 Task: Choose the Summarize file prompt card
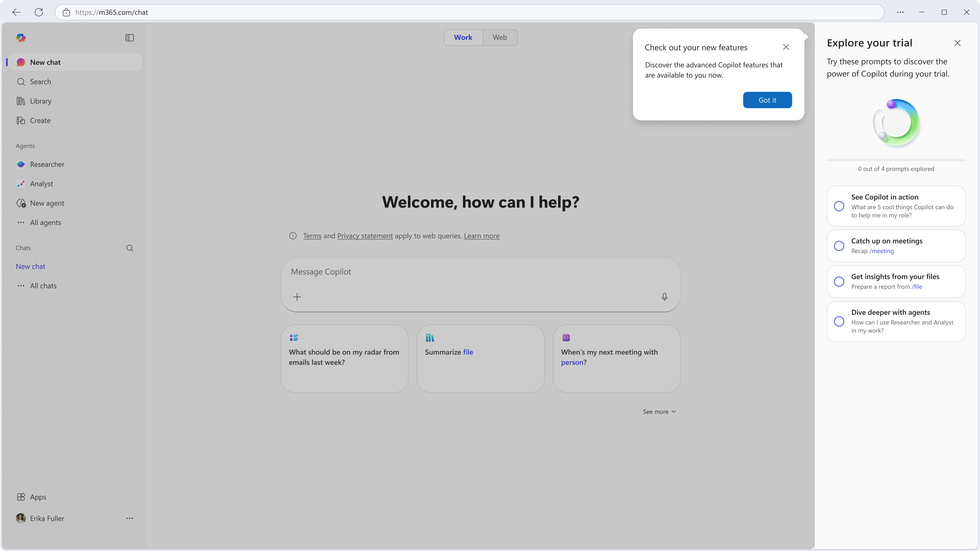(481, 359)
